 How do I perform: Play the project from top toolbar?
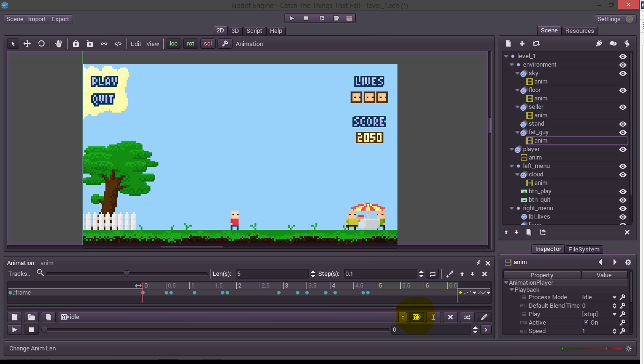click(292, 18)
